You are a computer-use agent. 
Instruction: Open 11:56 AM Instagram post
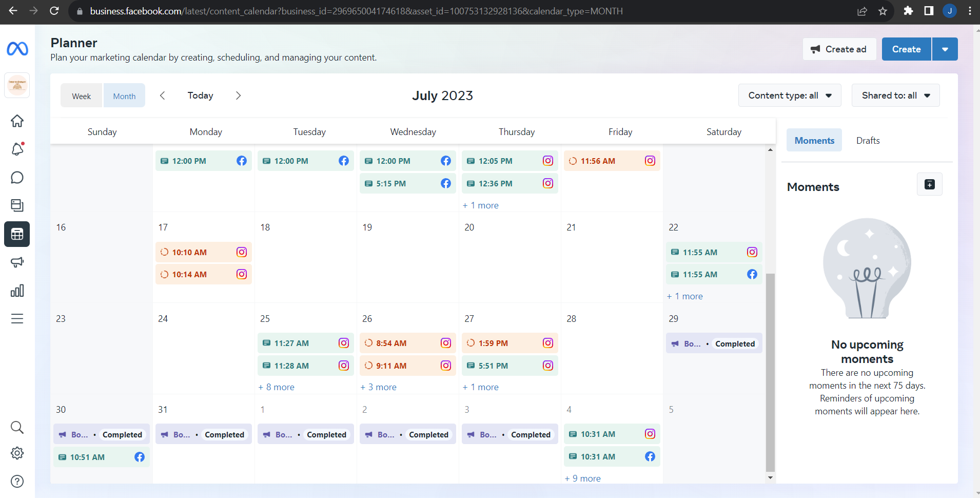pos(612,161)
